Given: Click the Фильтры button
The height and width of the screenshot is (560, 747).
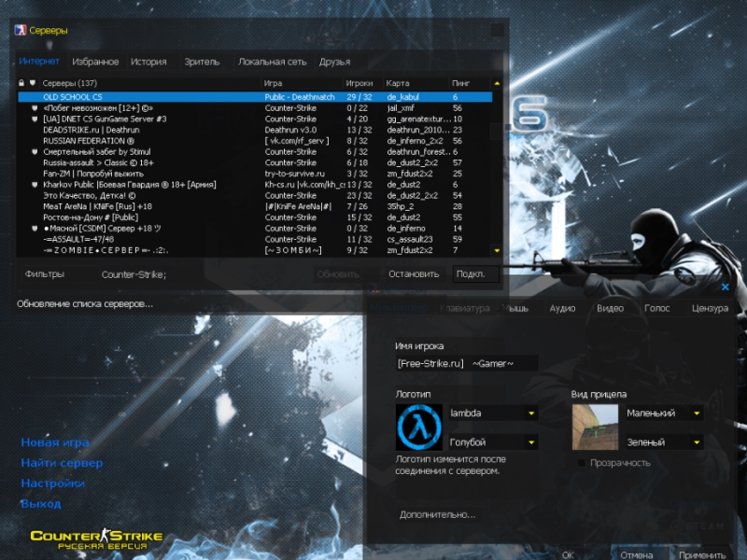Looking at the screenshot, I should 45,274.
